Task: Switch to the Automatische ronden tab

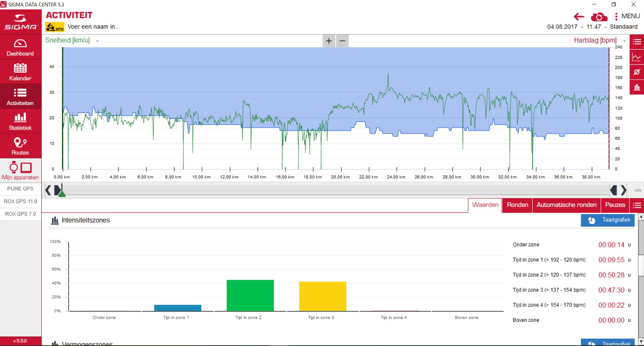Action: [x=566, y=205]
